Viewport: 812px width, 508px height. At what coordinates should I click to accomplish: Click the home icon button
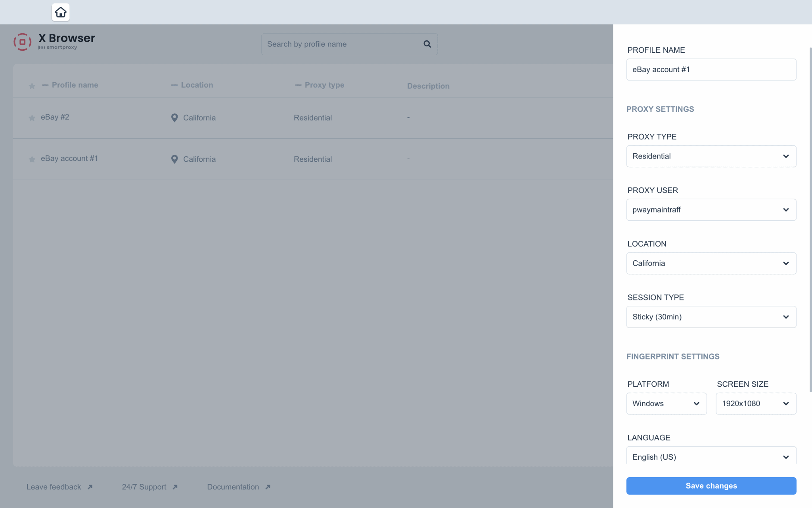[61, 12]
